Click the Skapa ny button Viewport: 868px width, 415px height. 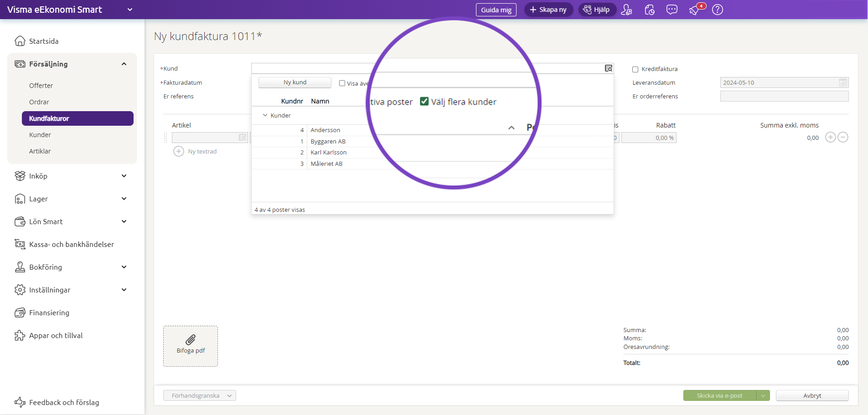pos(548,10)
